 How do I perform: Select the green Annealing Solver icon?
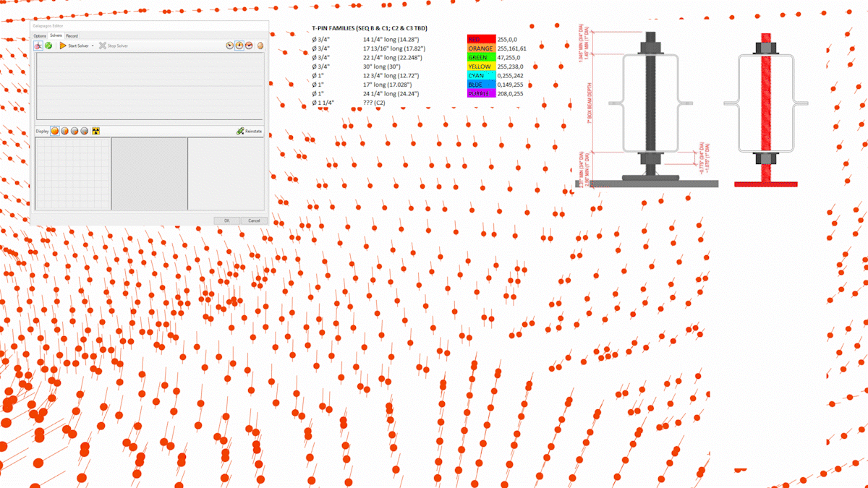pos(48,46)
